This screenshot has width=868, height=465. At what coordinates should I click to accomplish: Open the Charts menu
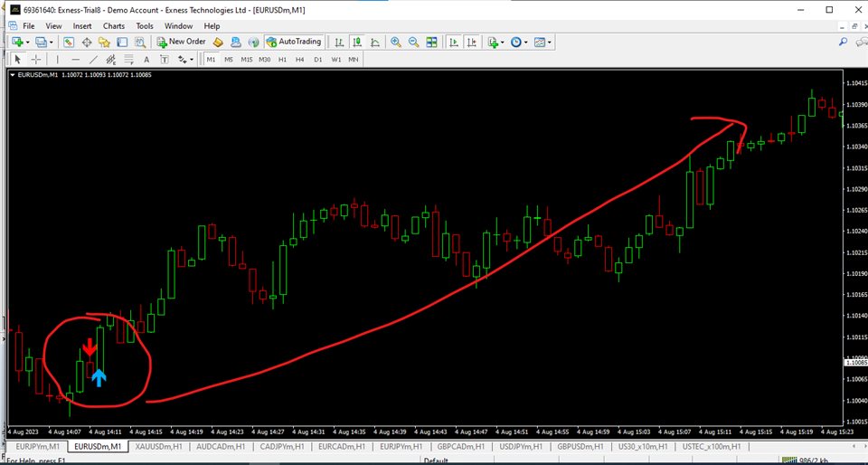coord(114,26)
